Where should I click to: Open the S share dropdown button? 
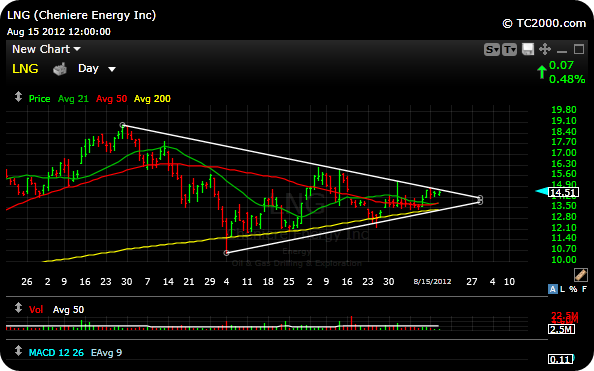[492, 49]
